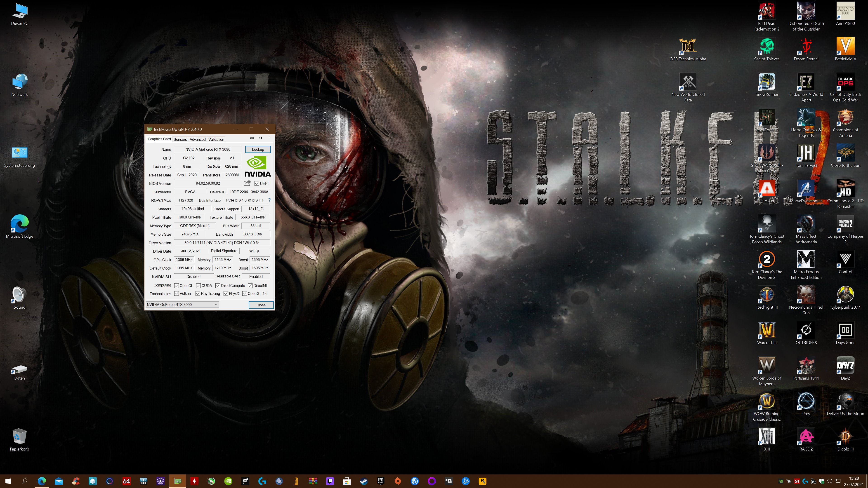
Task: Click the Lookup button
Action: 258,149
